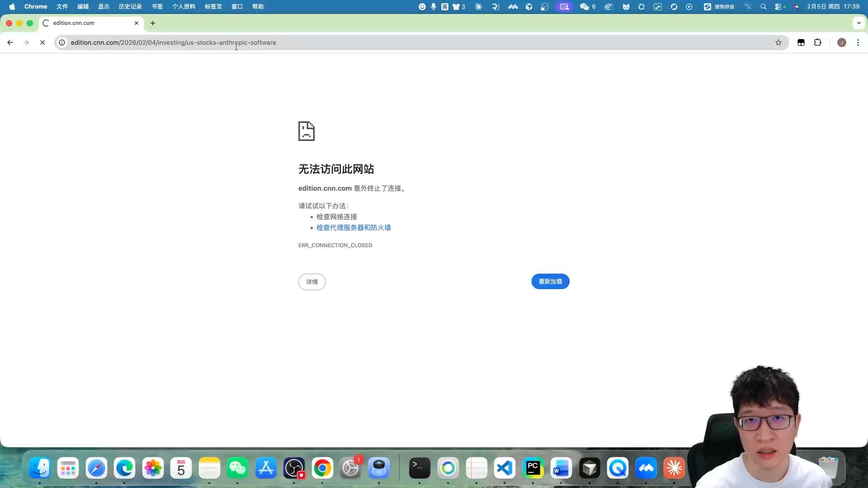
Task: Click the profile avatar icon
Action: [x=841, y=42]
